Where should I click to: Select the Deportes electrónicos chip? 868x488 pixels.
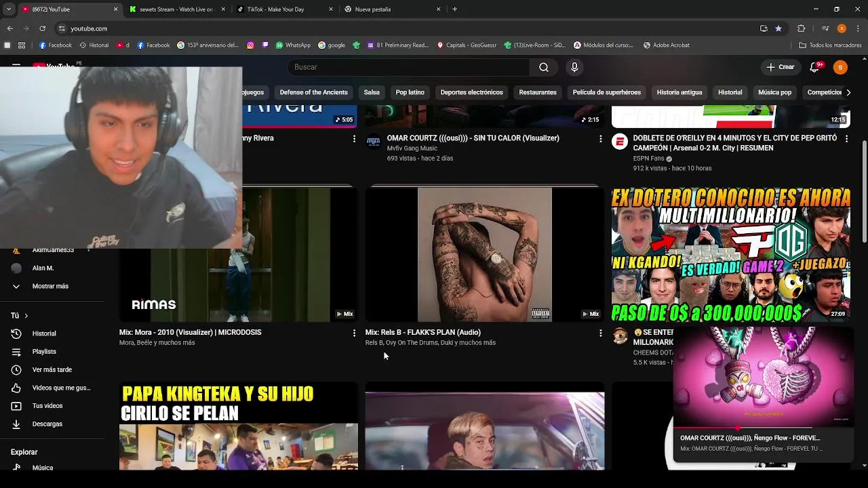471,92
